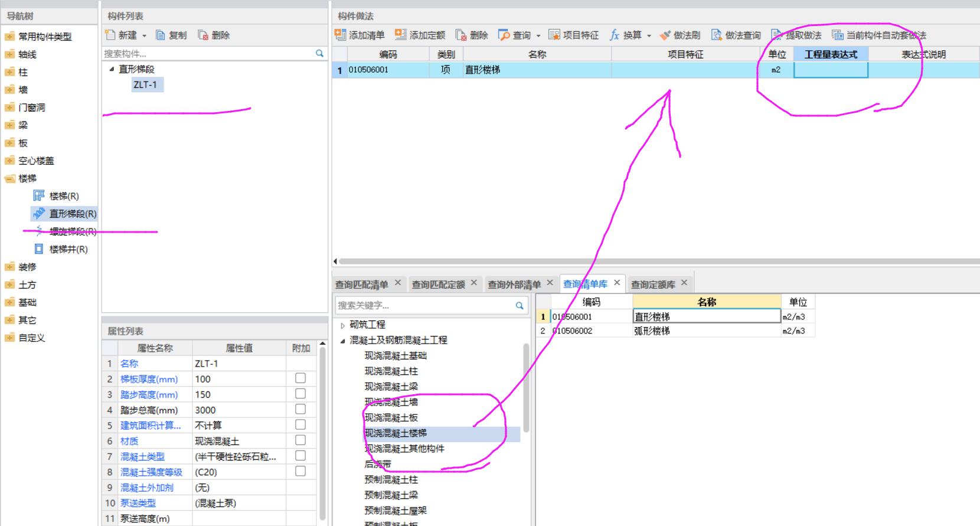
Task: Toggle 混凝土类型 附加 checkbox
Action: (300, 456)
